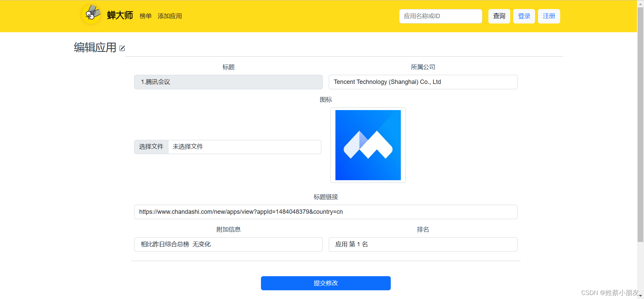The width and height of the screenshot is (644, 299).
Task: Click the 排名 label
Action: coord(423,230)
